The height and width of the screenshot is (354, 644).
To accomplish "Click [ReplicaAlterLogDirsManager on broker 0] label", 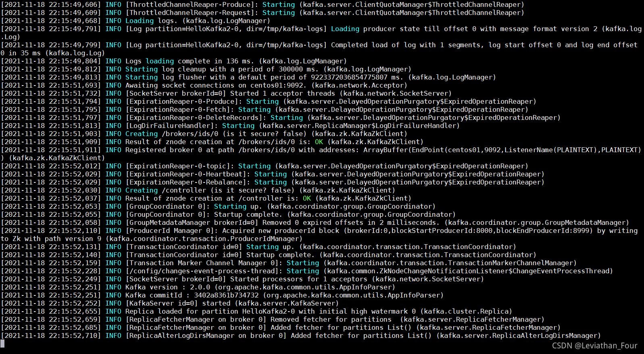I will coord(206,336).
